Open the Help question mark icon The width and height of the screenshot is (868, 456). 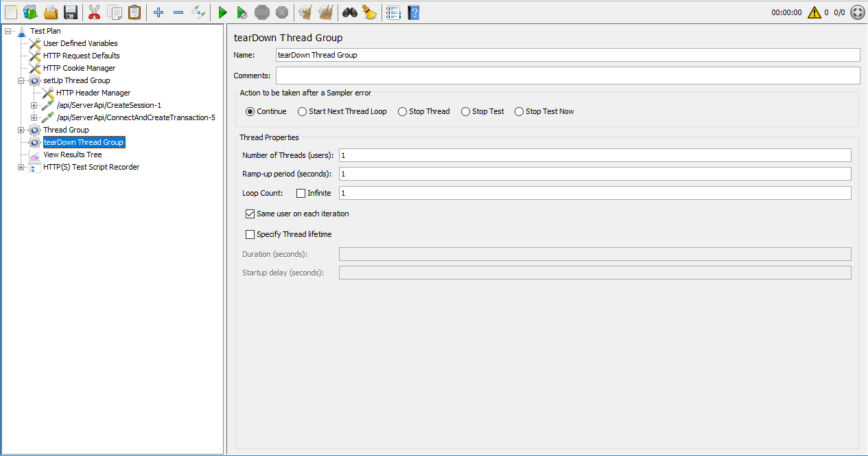[x=413, y=12]
